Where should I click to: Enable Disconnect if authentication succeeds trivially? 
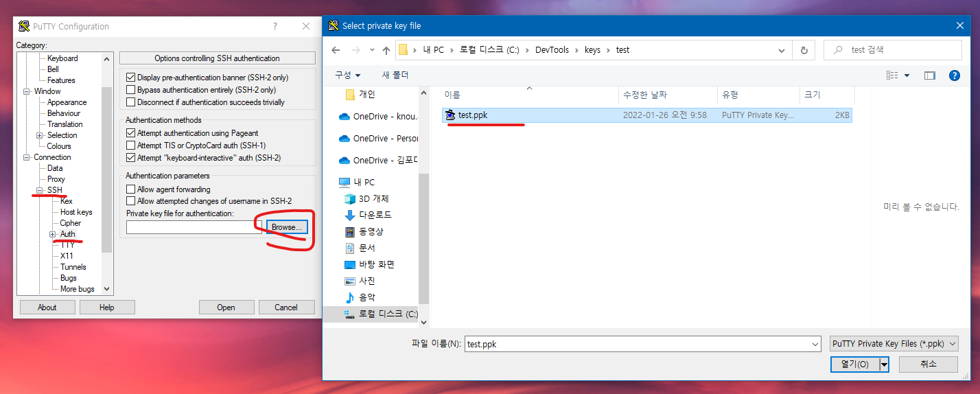pyautogui.click(x=131, y=102)
